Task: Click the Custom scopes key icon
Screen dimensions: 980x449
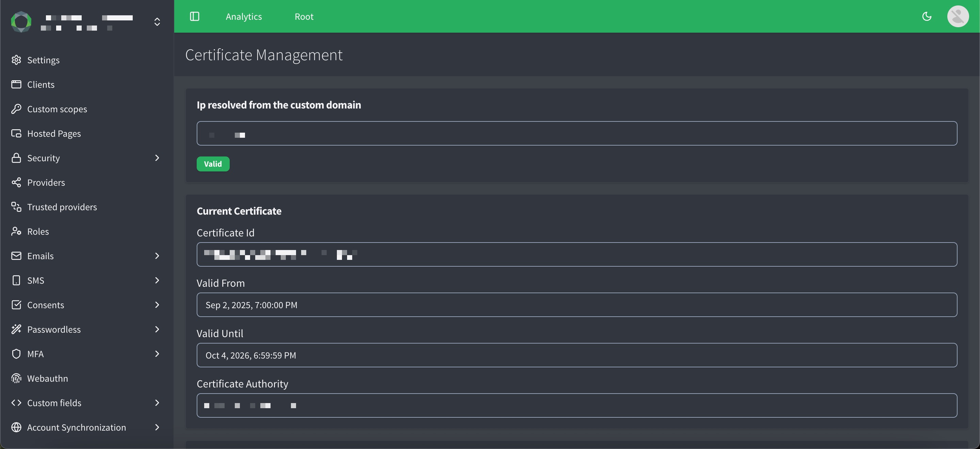Action: (16, 109)
